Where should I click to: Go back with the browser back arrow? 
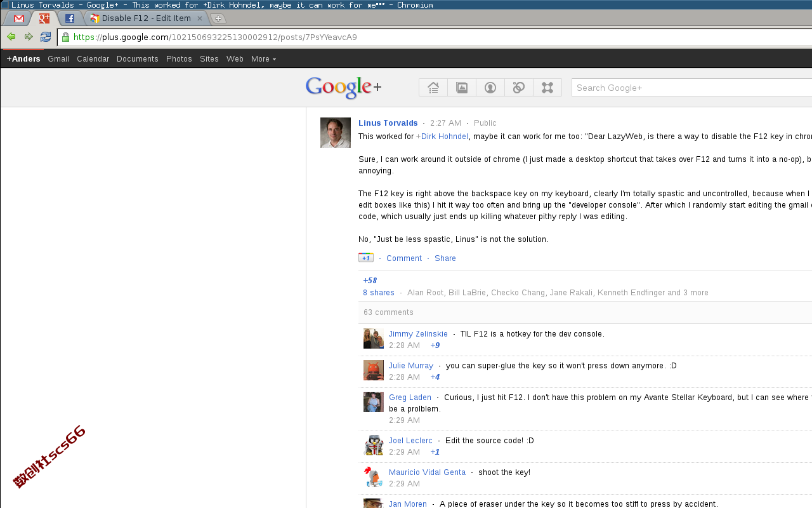pyautogui.click(x=11, y=37)
